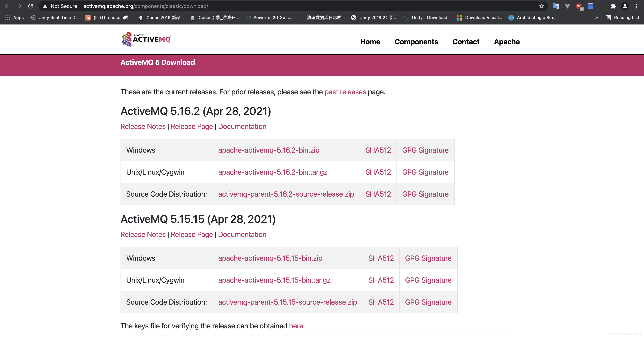The image size is (644, 337).
Task: Download apache-activemq-5.16.2-bin.zip
Action: point(269,150)
